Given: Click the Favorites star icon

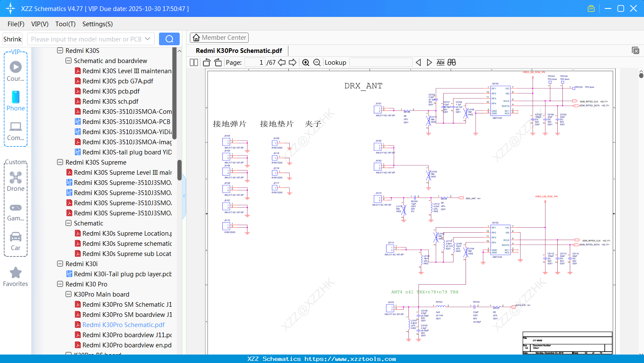Looking at the screenshot, I should [x=16, y=273].
